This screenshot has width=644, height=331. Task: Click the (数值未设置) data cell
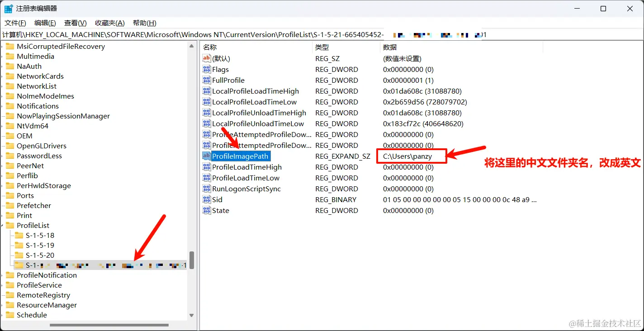[402, 58]
